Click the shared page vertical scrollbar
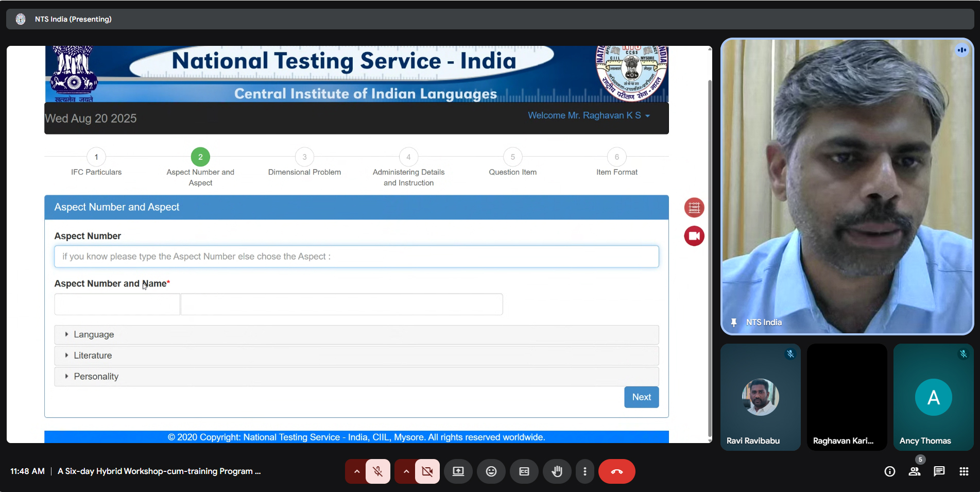Image resolution: width=980 pixels, height=492 pixels. [x=710, y=258]
